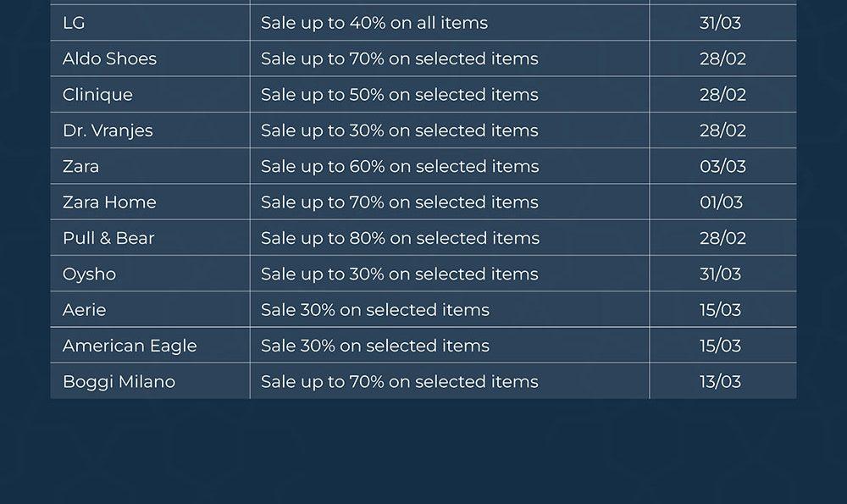Select the Aldo Shoes brand row
The width and height of the screenshot is (847, 504).
[x=109, y=59]
